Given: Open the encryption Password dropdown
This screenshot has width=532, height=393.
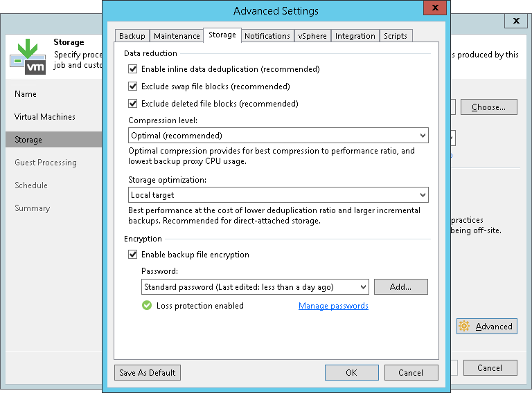Looking at the screenshot, I should 255,286.
